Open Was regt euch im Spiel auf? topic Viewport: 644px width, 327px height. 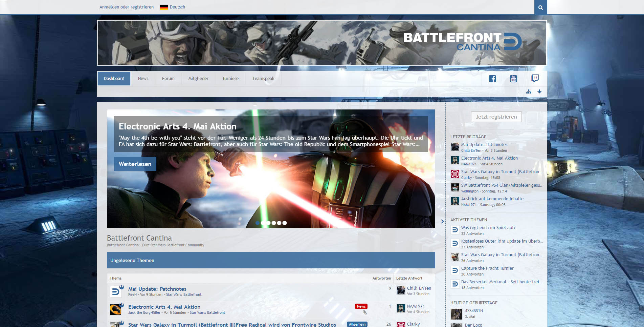coord(488,228)
